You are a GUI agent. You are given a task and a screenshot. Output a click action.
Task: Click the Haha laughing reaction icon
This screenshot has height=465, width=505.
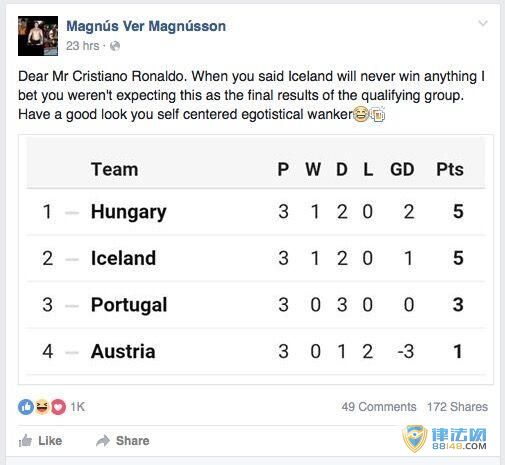click(x=42, y=407)
